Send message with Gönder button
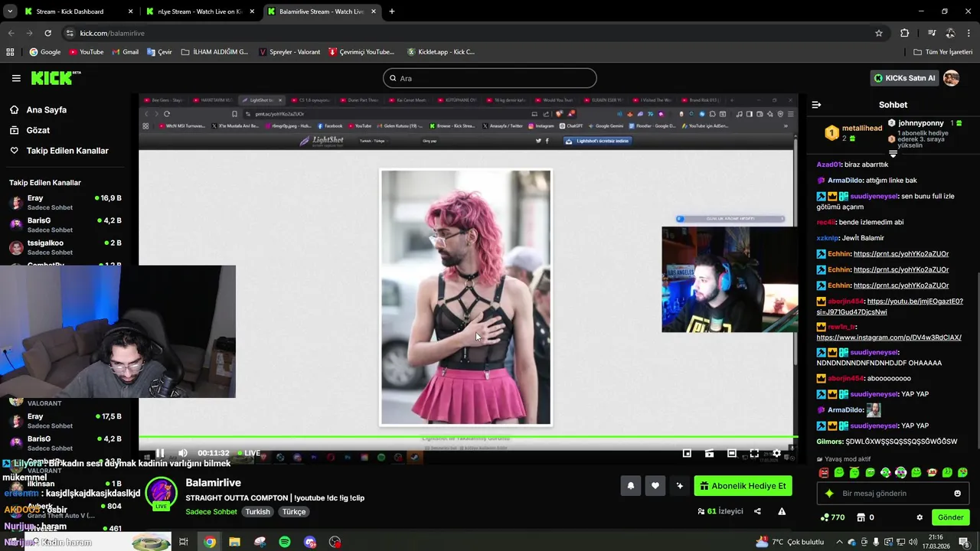The height and width of the screenshot is (551, 980). click(950, 517)
